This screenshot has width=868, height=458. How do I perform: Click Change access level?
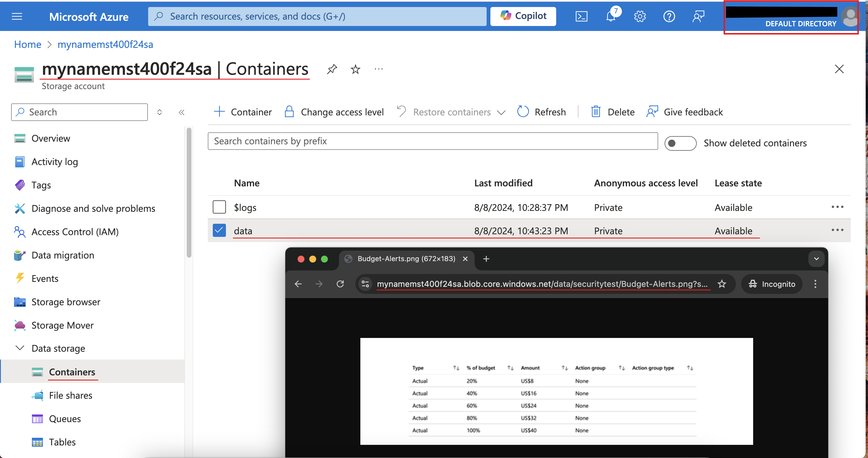coord(334,112)
